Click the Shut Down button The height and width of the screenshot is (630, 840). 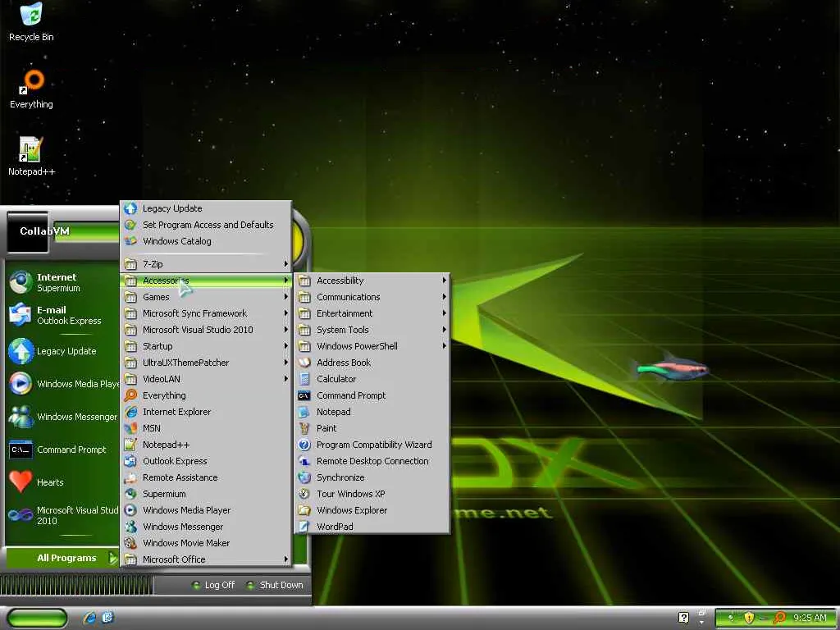(x=275, y=585)
